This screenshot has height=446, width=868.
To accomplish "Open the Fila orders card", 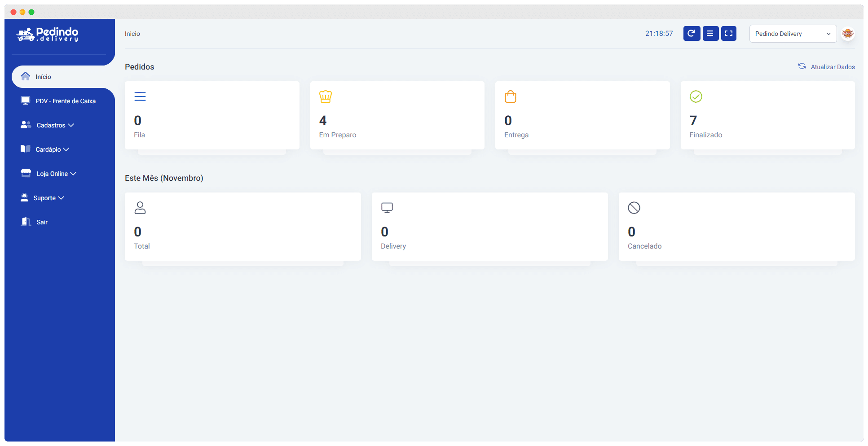I will [212, 115].
